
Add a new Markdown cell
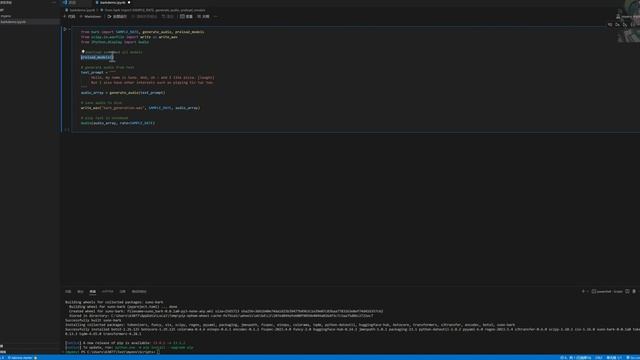(x=91, y=17)
